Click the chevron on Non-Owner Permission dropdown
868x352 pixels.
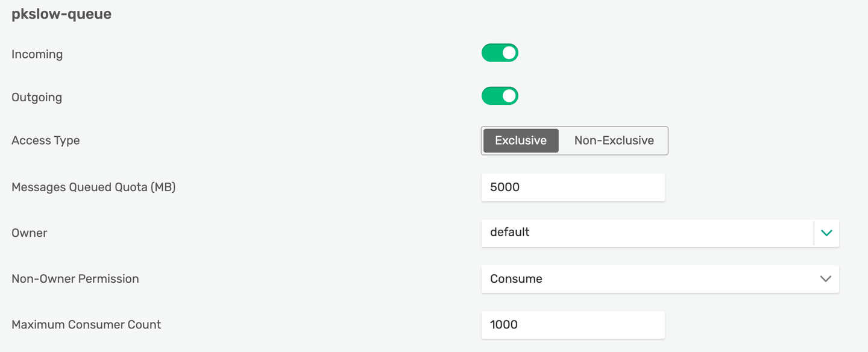tap(826, 279)
